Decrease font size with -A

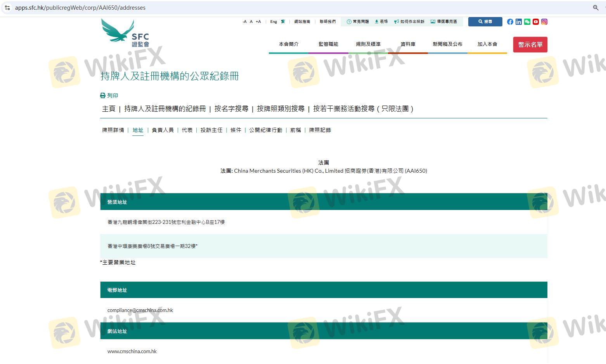244,22
